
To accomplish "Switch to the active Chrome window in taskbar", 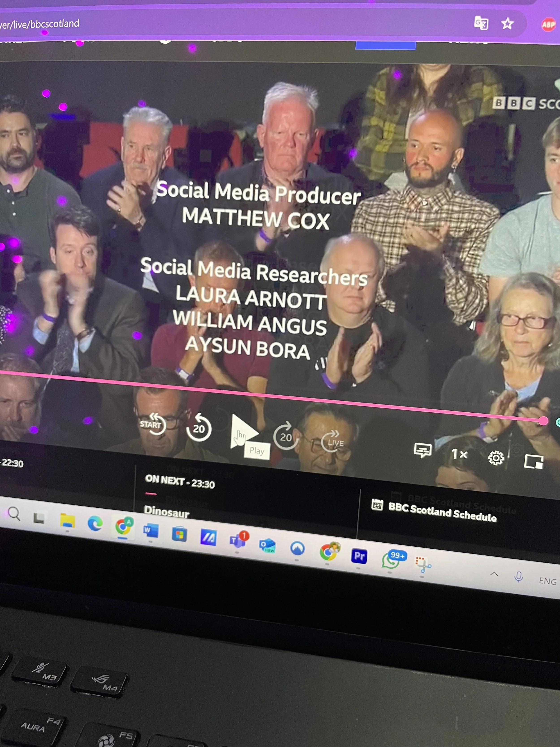I will click(123, 526).
